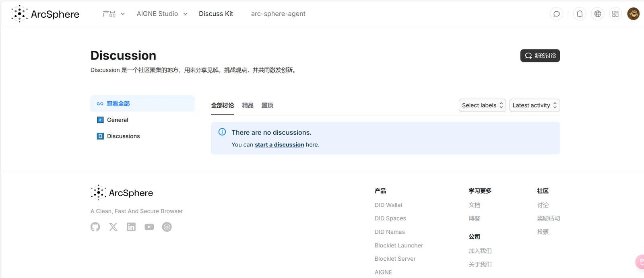Image resolution: width=644 pixels, height=278 pixels.
Task: Open DID Names footer link
Action: click(x=390, y=232)
